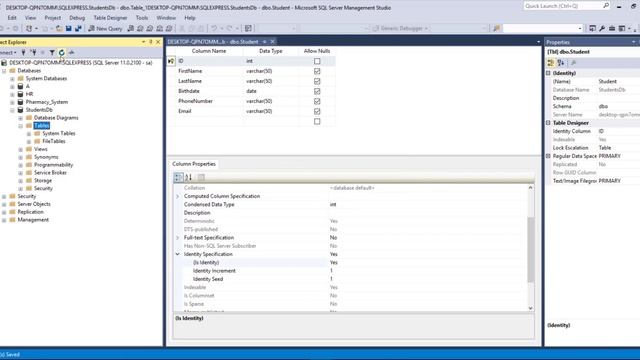Click the Save All icon in toolbar
This screenshot has width=640, height=360.
(x=78, y=29)
